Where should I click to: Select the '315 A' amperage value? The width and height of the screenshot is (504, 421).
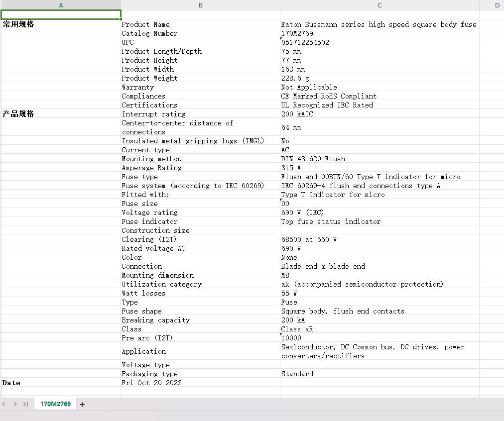coord(379,168)
